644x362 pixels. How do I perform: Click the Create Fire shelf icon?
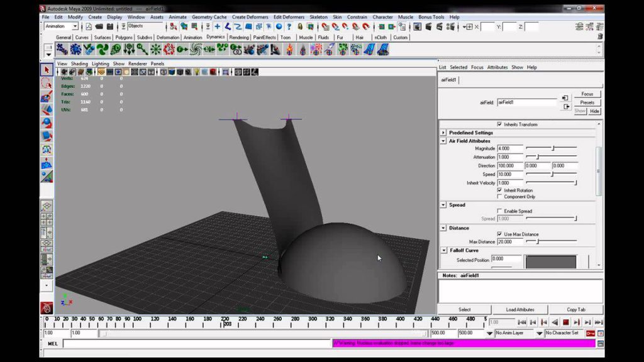pyautogui.click(x=289, y=50)
